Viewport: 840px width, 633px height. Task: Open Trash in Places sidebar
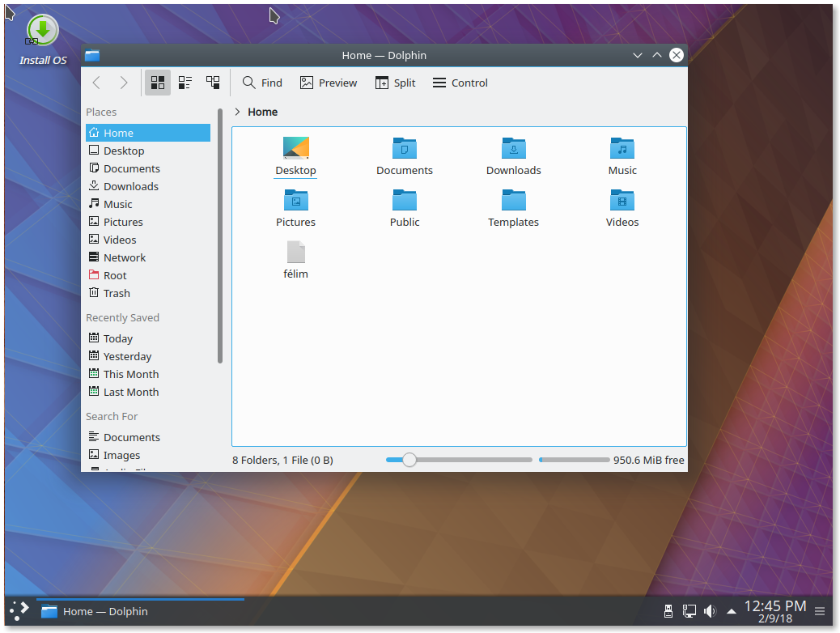[x=148, y=293]
